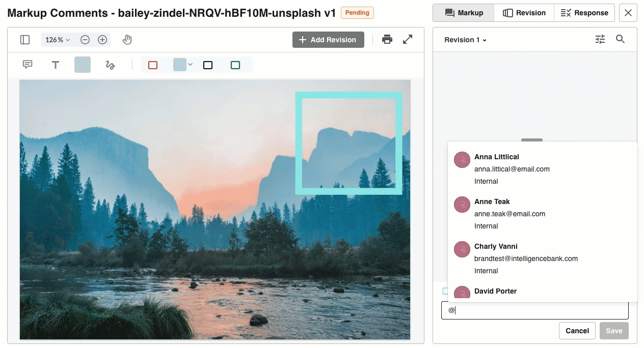Click the search comments icon
Image resolution: width=644 pixels, height=348 pixels.
[x=620, y=39]
